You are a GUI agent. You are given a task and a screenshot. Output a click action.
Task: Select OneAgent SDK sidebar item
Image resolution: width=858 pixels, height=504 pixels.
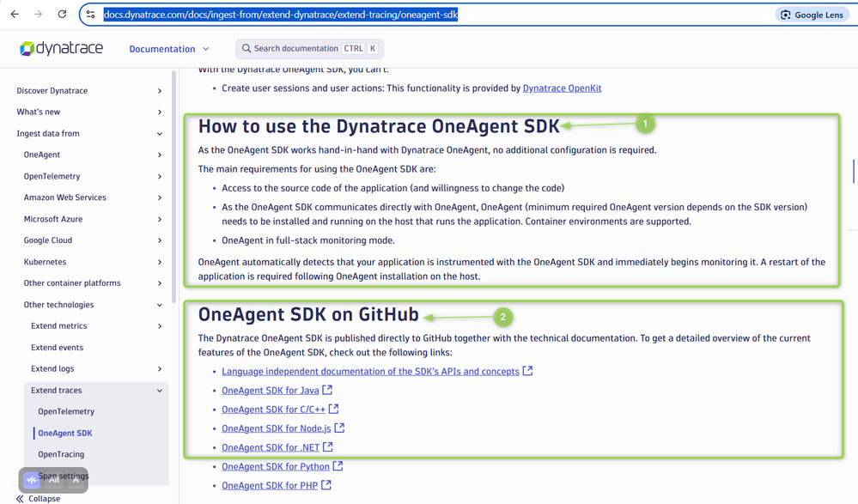coord(65,433)
